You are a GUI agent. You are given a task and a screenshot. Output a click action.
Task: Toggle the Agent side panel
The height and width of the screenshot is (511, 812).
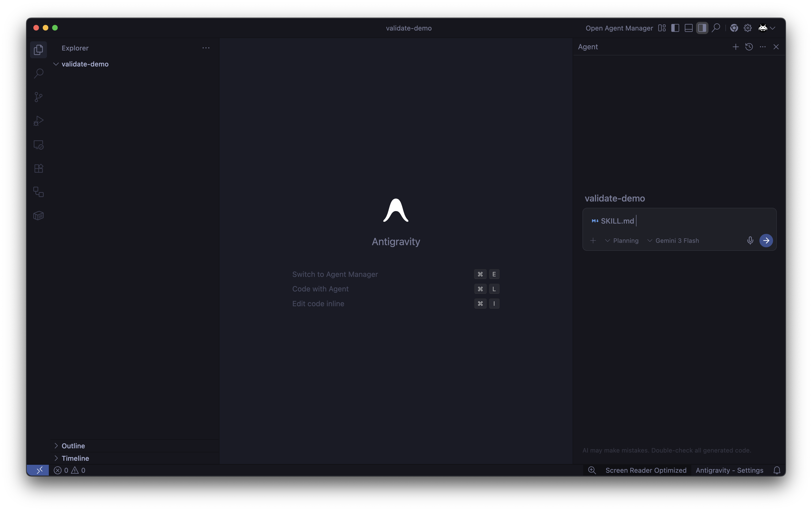(x=702, y=28)
